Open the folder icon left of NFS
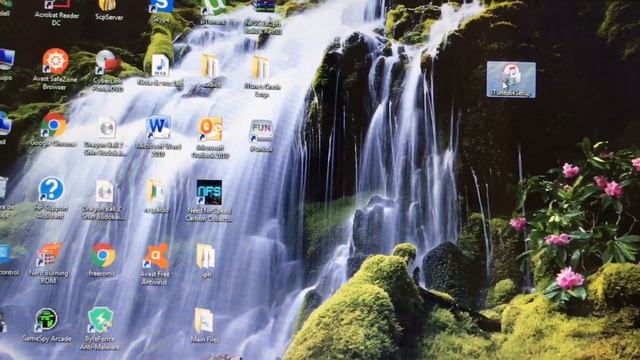The width and height of the screenshot is (640, 360). coord(156,196)
